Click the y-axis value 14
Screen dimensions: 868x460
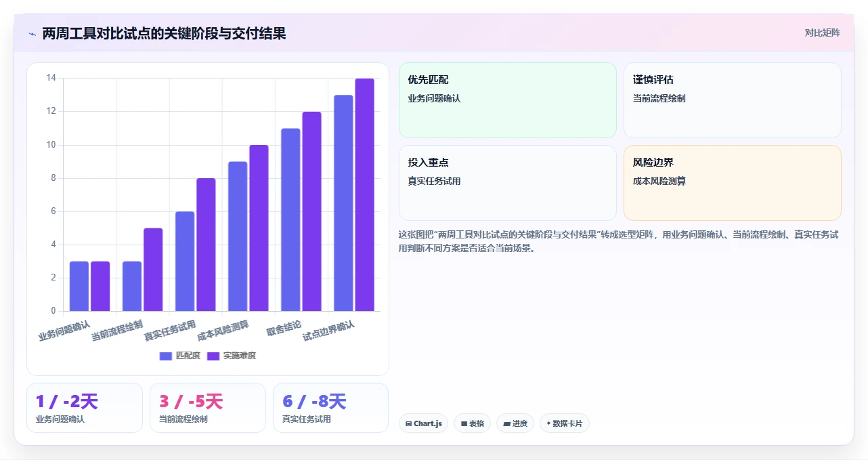[x=51, y=79]
